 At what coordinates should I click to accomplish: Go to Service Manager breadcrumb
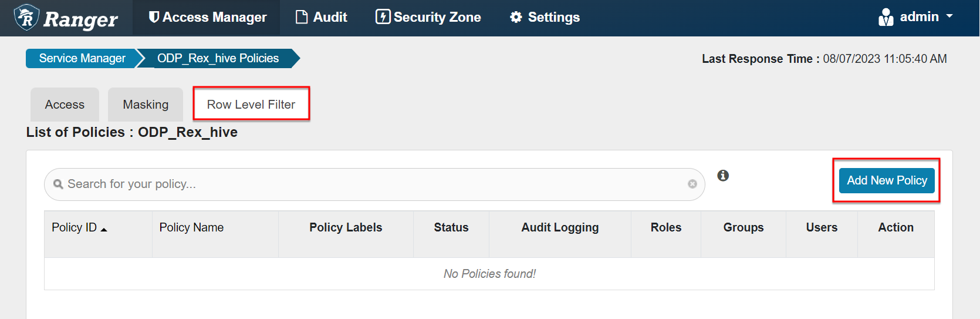point(82,58)
